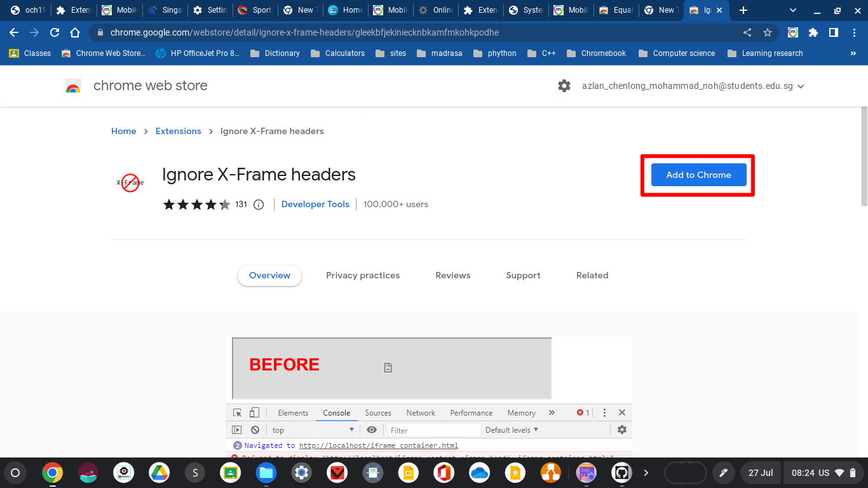Expand the account email dropdown

click(801, 86)
